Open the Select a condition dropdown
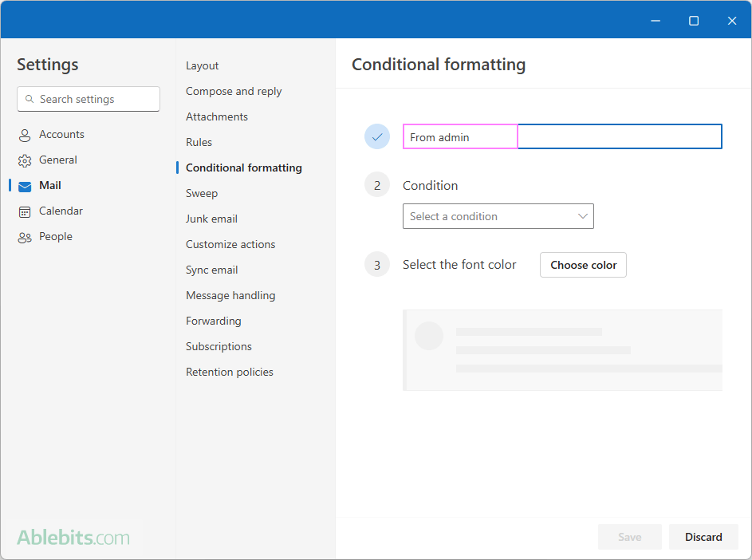The width and height of the screenshot is (752, 560). coord(498,216)
